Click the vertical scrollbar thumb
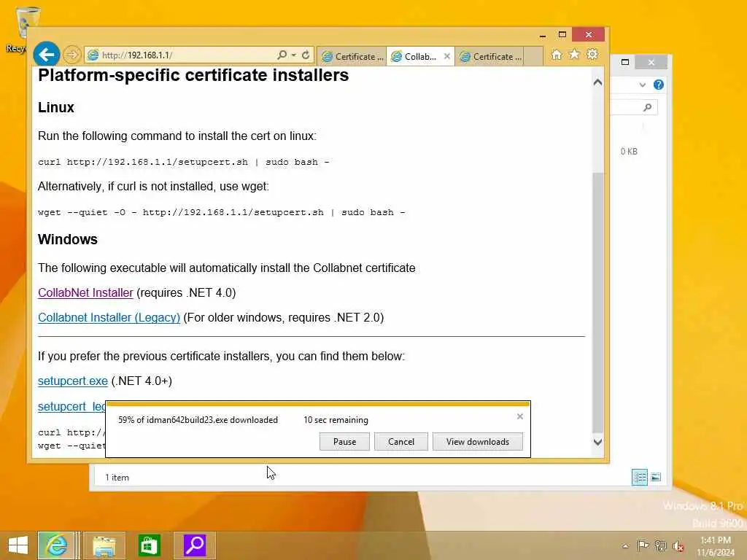 coord(597,303)
